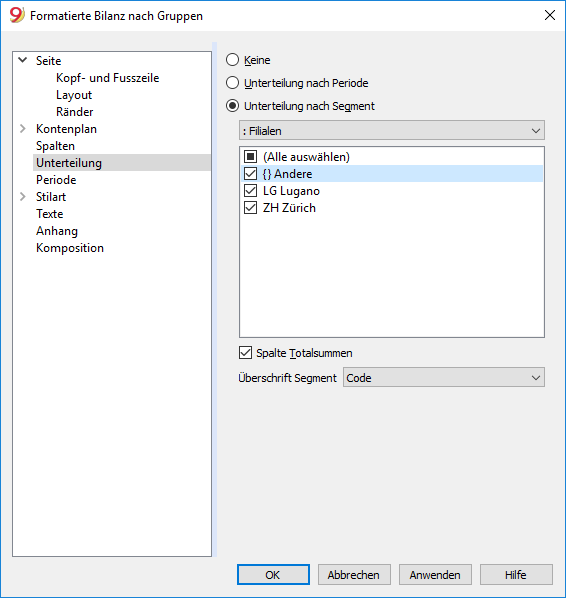Close the Formatierte Bilanz dialog

point(550,15)
